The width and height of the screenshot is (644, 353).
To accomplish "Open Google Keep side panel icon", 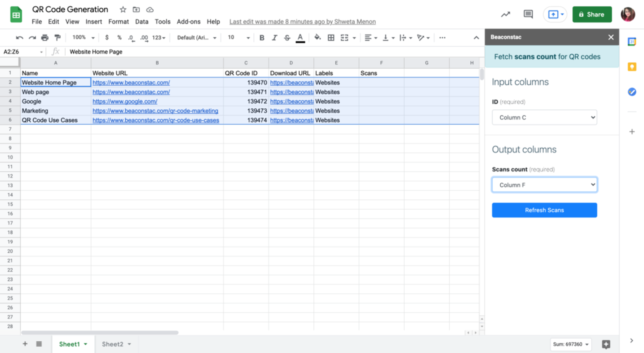I will (x=632, y=67).
